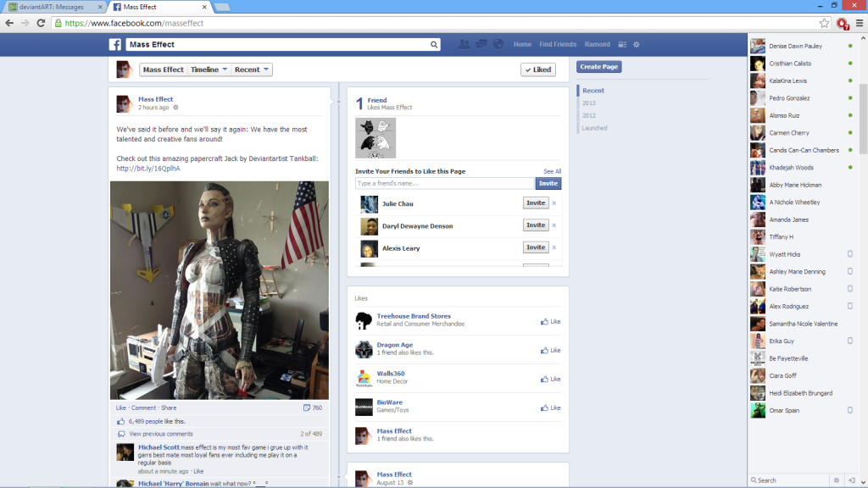Jump to 2012 in timeline navigator
868x488 pixels.
click(589, 115)
